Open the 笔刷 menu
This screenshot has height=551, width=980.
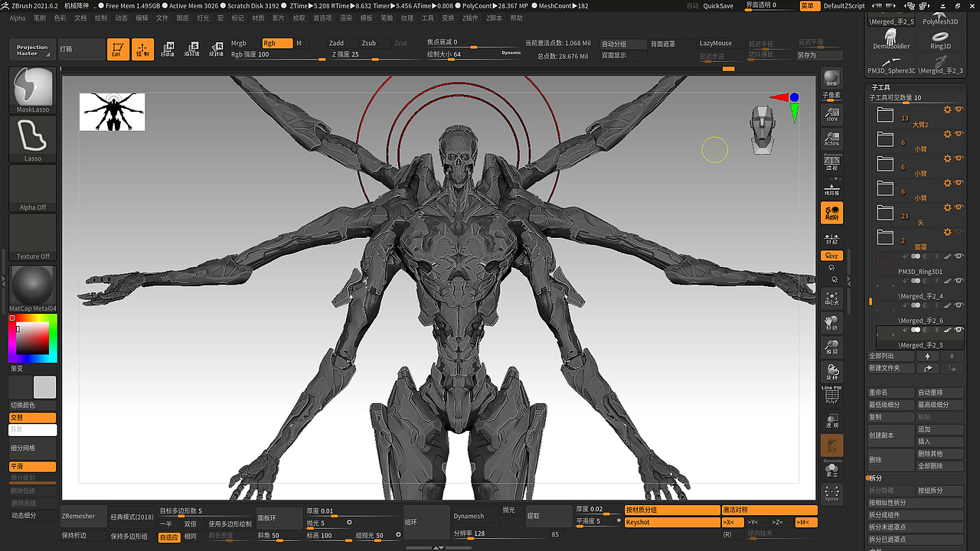(x=40, y=18)
